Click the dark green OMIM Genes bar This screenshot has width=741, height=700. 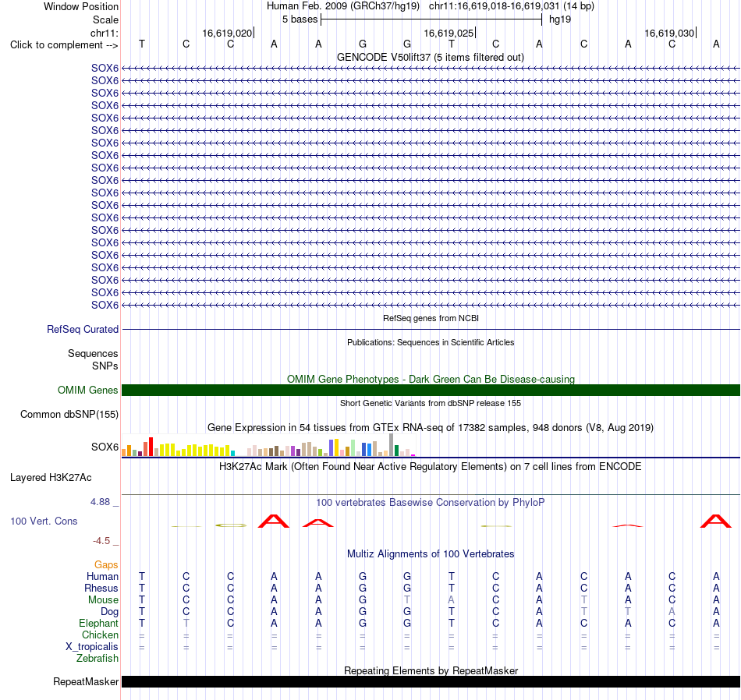pyautogui.click(x=431, y=391)
